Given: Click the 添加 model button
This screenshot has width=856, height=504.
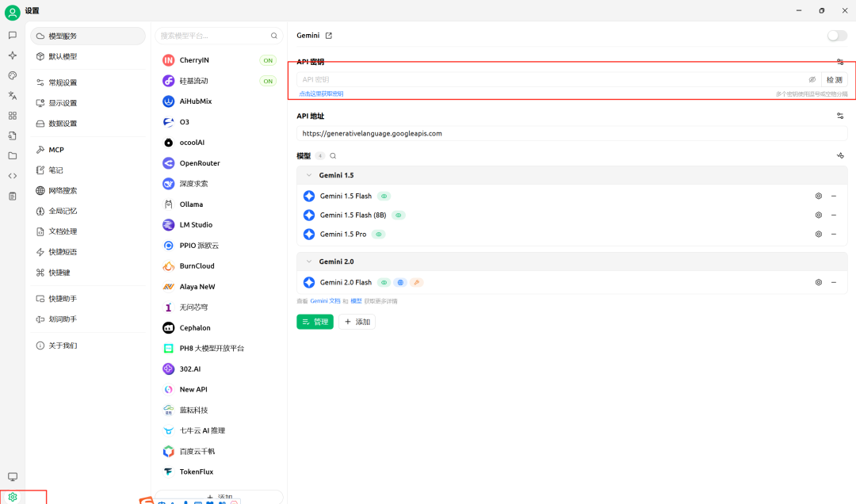Looking at the screenshot, I should [x=357, y=322].
